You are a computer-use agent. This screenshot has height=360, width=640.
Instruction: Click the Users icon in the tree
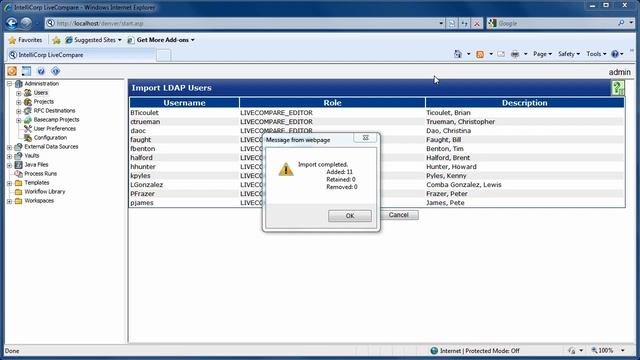pos(28,93)
